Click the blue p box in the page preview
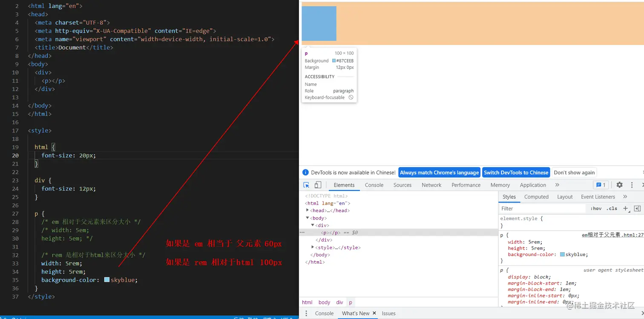 (x=319, y=23)
